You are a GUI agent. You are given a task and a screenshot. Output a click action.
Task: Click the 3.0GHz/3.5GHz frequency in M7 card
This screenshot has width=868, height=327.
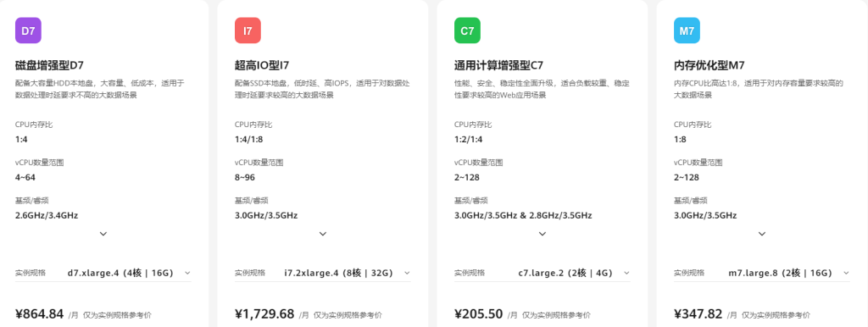tap(705, 215)
